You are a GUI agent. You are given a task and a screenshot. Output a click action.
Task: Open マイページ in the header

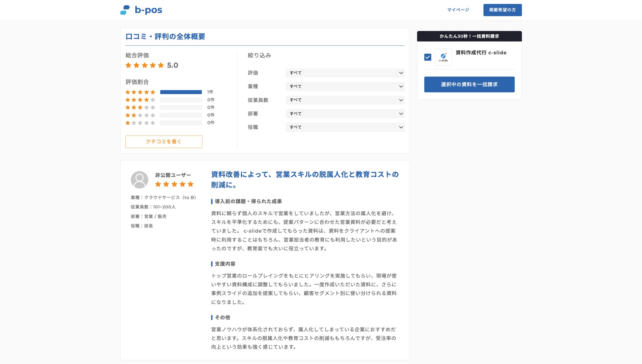tap(458, 10)
